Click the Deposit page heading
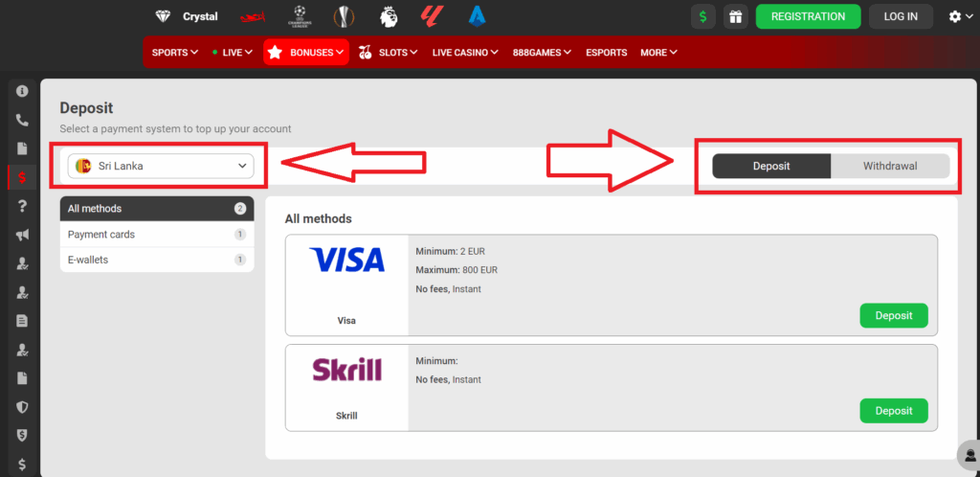This screenshot has height=477, width=980. tap(86, 108)
